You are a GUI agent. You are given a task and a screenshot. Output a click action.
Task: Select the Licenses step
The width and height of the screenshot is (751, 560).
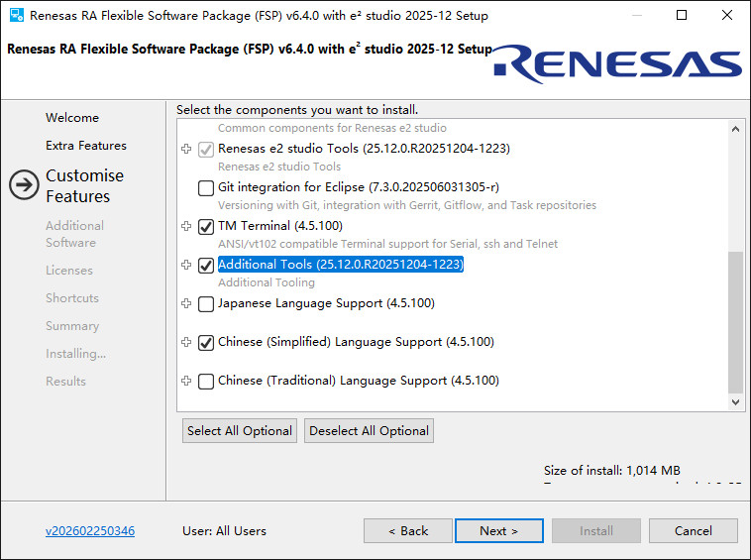[69, 271]
